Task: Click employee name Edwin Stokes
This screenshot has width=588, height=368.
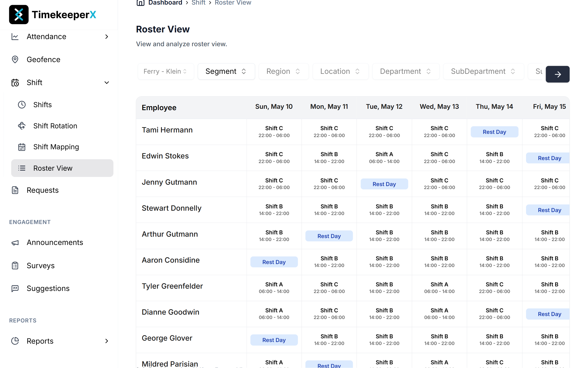Action: click(x=165, y=156)
